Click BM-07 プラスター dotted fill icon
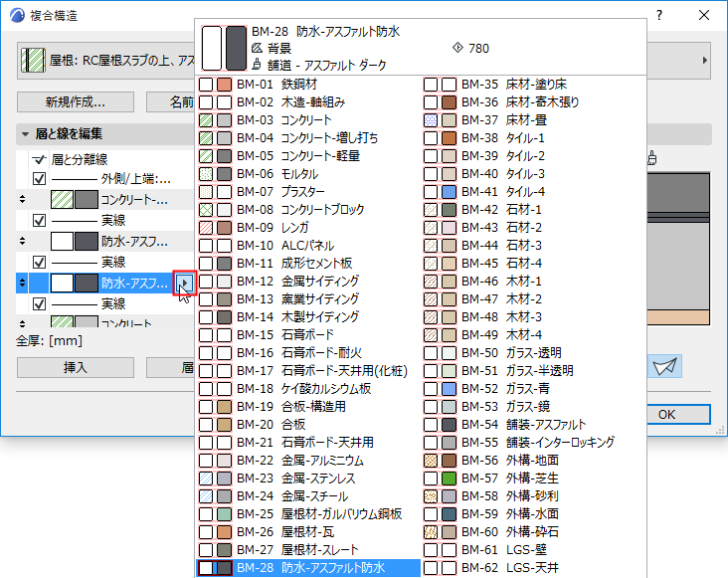The image size is (728, 578). click(x=206, y=192)
